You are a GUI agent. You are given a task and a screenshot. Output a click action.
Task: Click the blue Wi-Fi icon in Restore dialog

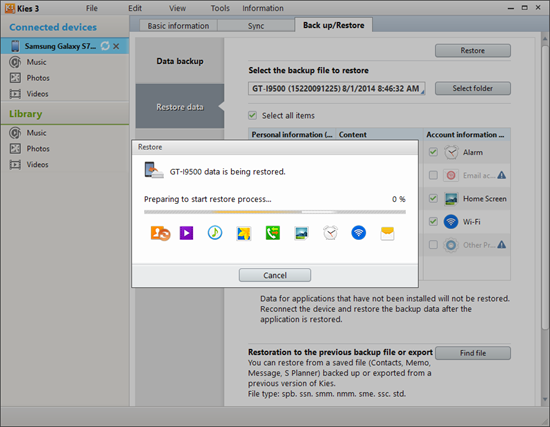click(358, 233)
